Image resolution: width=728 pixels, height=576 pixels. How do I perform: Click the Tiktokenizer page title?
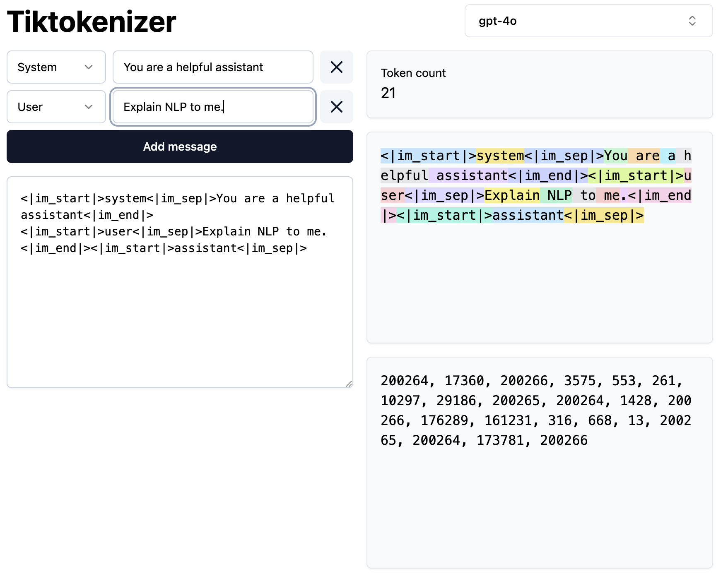(92, 22)
